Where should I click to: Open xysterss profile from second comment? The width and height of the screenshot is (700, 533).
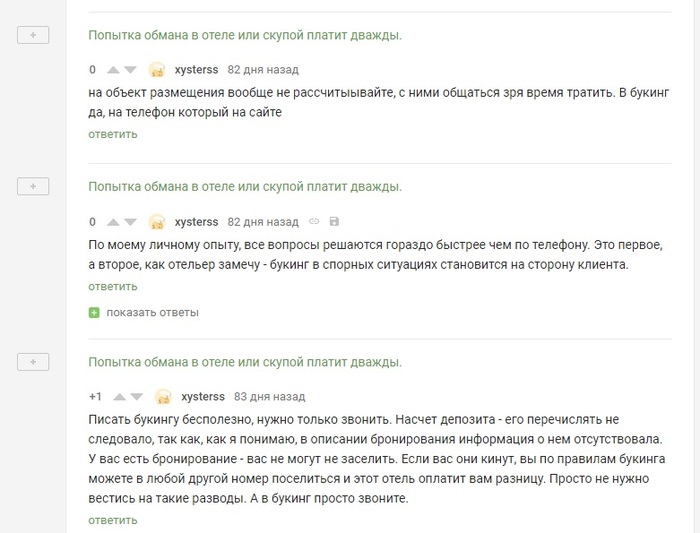pos(196,222)
